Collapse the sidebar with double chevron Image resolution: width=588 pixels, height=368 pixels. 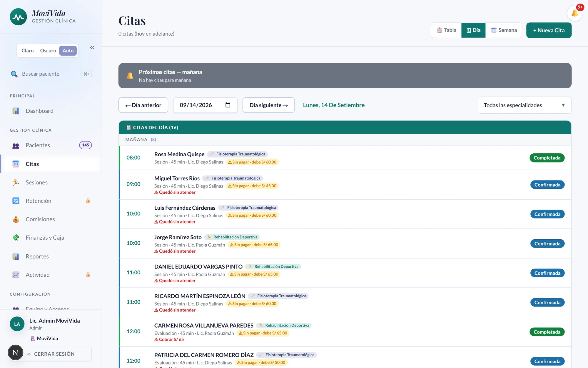[x=92, y=47]
